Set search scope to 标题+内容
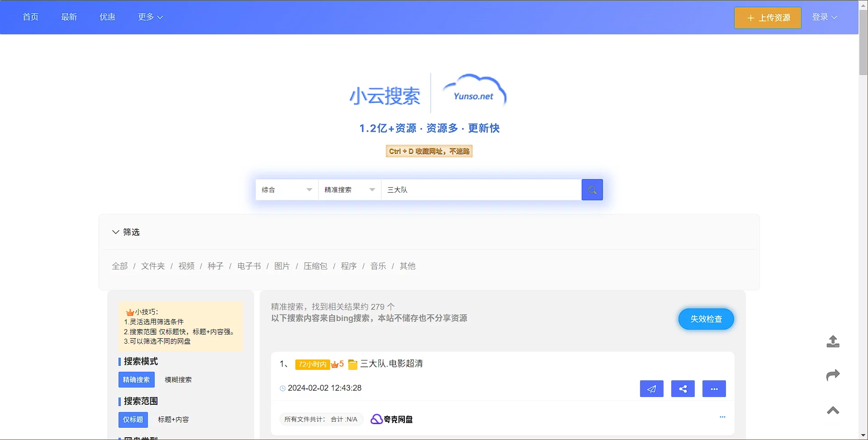868x440 pixels. click(173, 420)
